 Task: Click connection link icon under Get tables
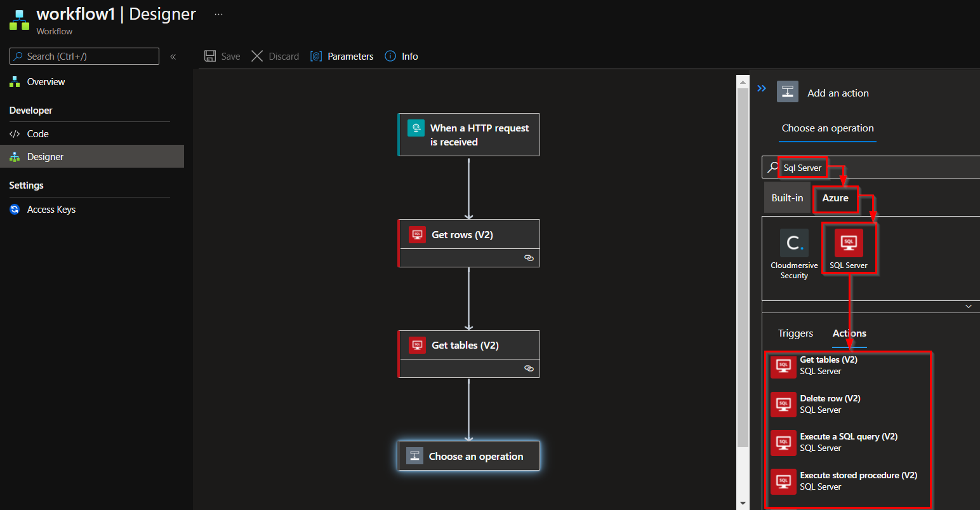click(x=529, y=368)
